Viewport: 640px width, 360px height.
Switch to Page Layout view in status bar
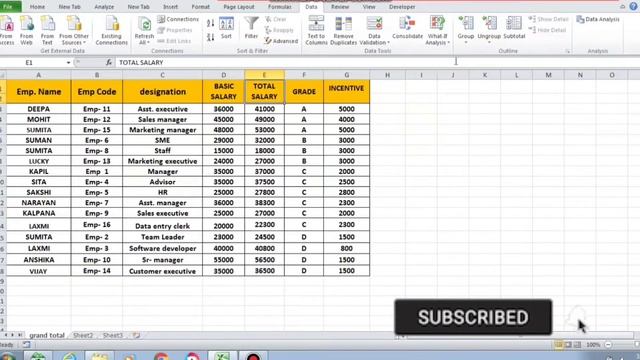(568, 345)
